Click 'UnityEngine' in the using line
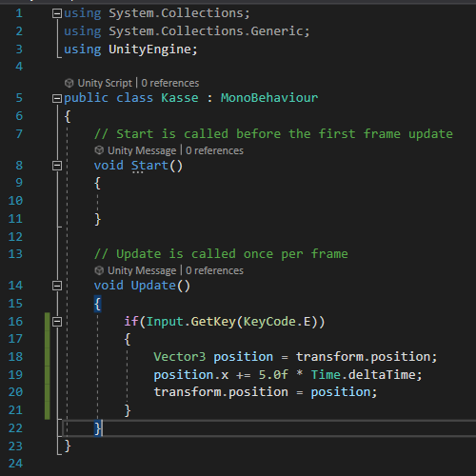 [149, 50]
